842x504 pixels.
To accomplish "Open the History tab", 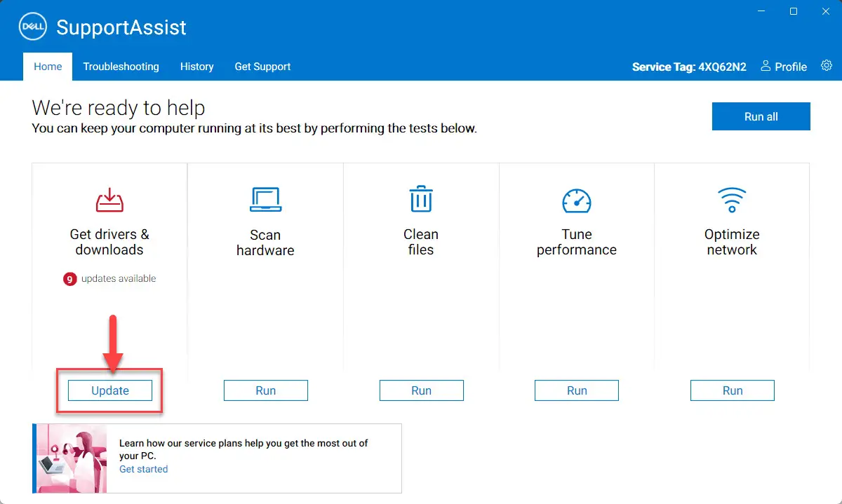I will 196,66.
